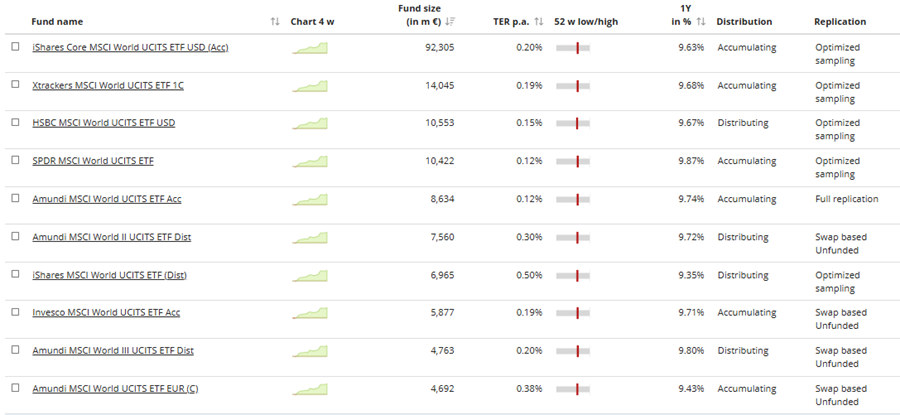Select the HSBC MSCI World UCITS ETF checkbox

click(15, 122)
